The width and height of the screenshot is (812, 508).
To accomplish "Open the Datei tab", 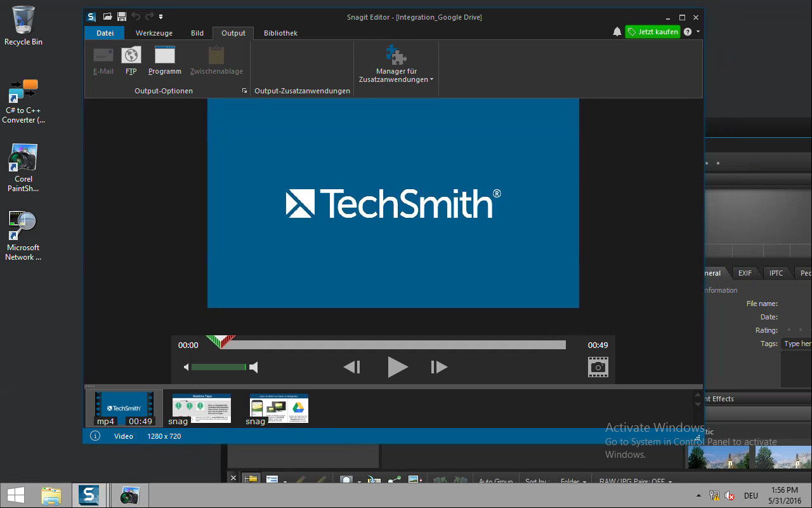I will (105, 33).
